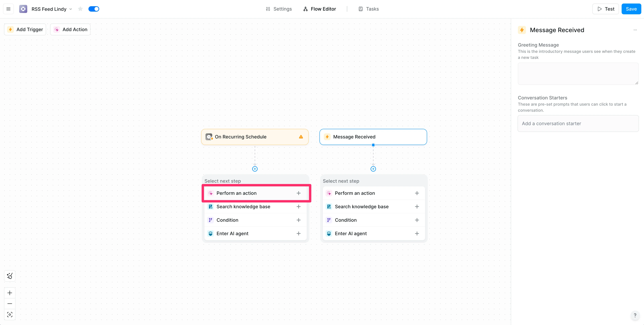Open the hamburger sidebar menu
This screenshot has height=325, width=644.
tap(8, 9)
